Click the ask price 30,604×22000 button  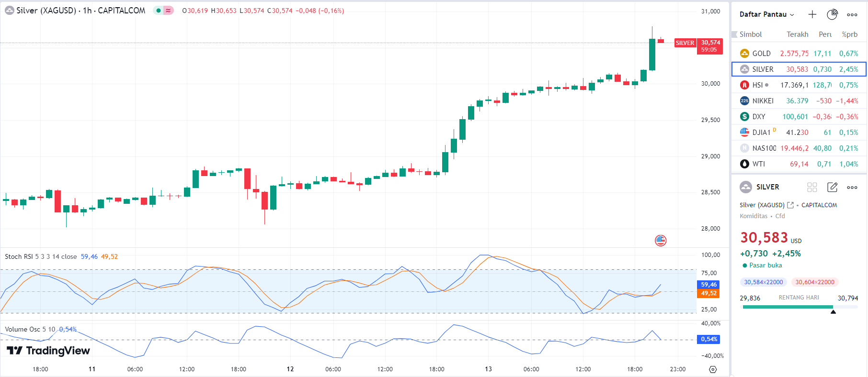pyautogui.click(x=814, y=282)
